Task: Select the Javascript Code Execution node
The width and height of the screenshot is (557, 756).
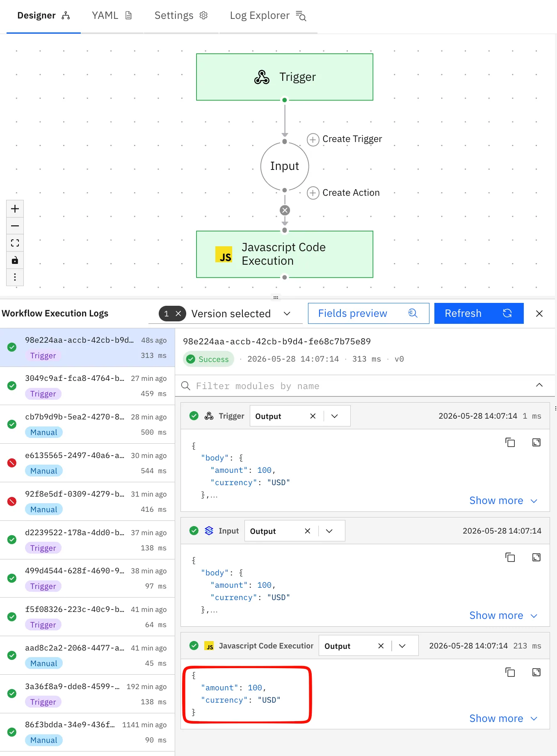Action: click(x=285, y=254)
